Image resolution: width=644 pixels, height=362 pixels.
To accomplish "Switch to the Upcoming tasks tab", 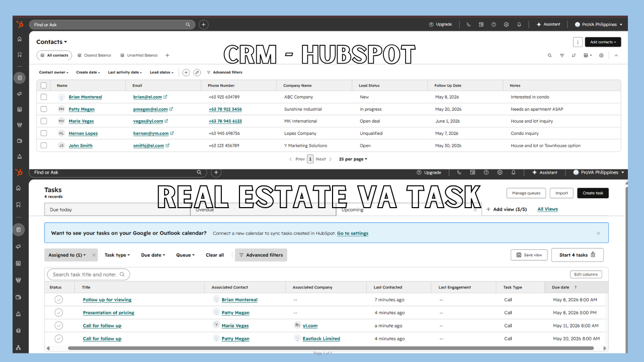I will (409, 210).
